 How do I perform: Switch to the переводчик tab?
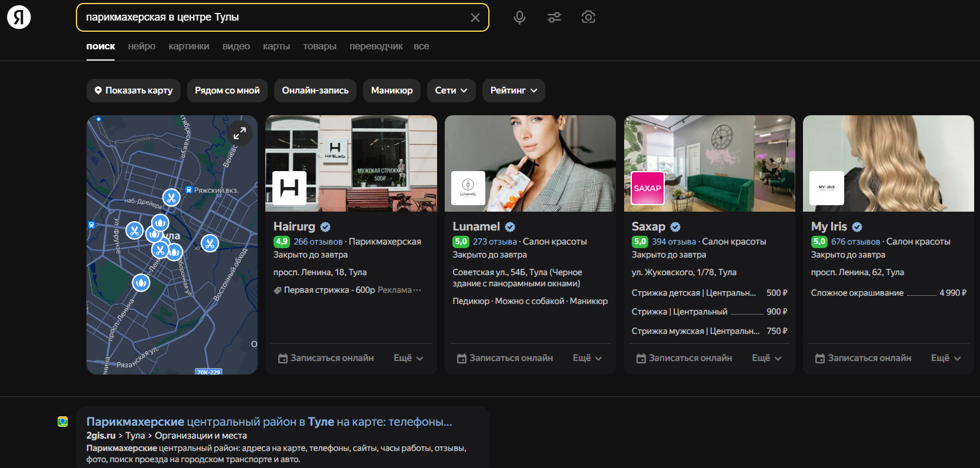pos(376,46)
